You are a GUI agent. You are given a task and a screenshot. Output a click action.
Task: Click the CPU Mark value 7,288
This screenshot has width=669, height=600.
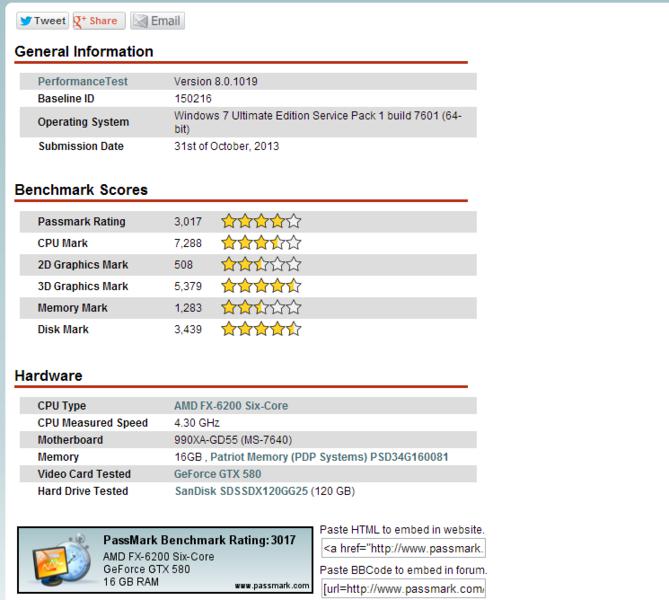click(188, 243)
